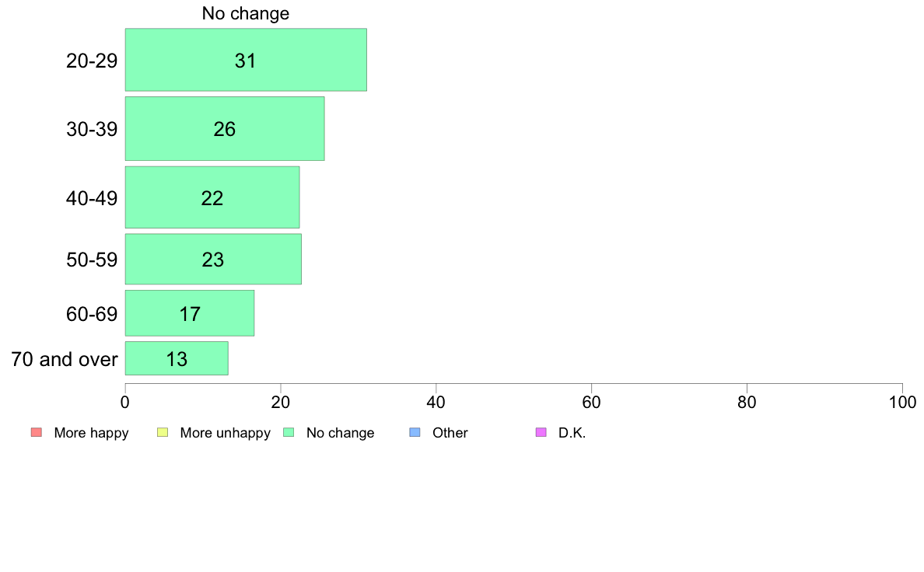Click the More unhappy yellow legend swatch
Image resolution: width=924 pixels, height=572 pixels.
(163, 432)
